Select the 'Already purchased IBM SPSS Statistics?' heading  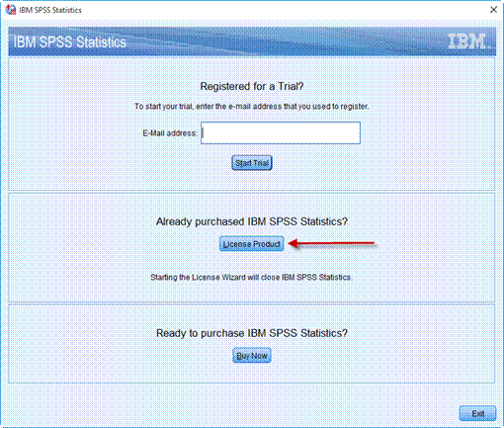pos(252,221)
